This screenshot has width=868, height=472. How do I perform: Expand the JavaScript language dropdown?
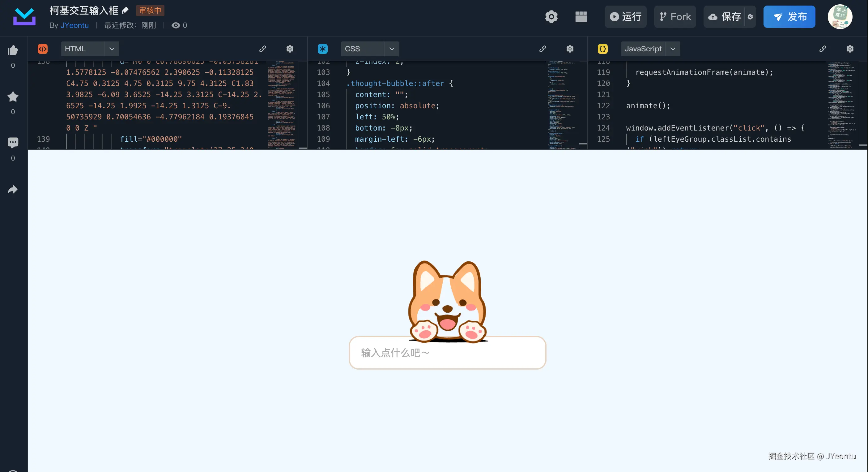pos(673,49)
